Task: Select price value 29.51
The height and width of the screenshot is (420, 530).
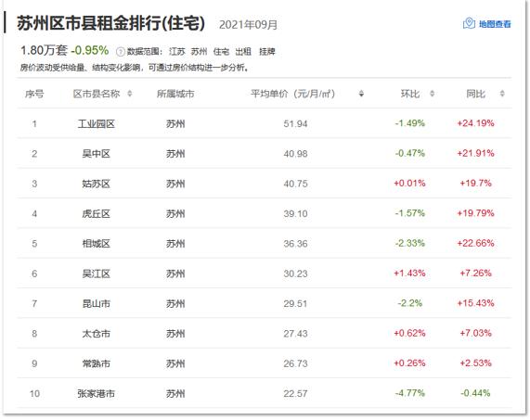Action: pyautogui.click(x=295, y=304)
